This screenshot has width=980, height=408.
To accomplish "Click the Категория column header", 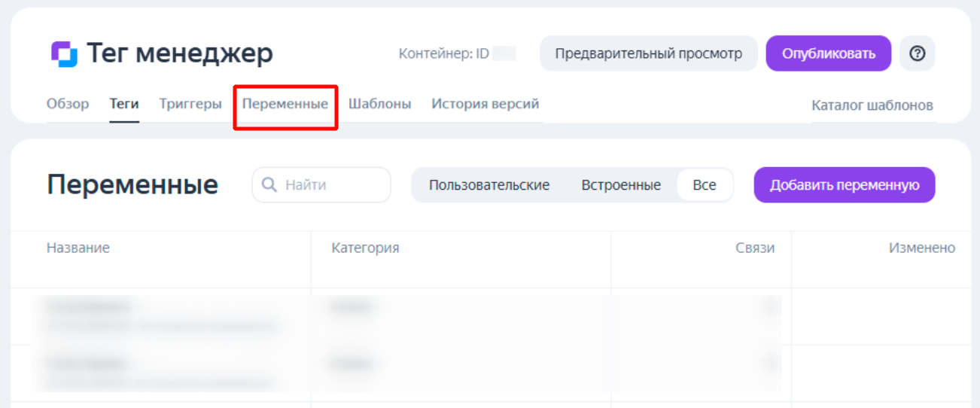I will click(x=365, y=248).
